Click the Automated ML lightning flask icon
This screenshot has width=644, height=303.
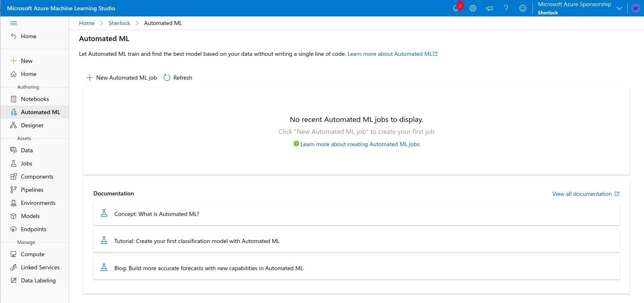(x=14, y=112)
